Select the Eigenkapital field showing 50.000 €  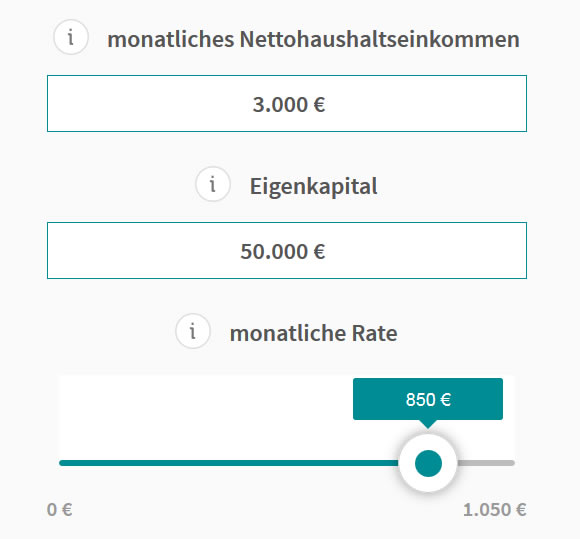[x=287, y=250]
